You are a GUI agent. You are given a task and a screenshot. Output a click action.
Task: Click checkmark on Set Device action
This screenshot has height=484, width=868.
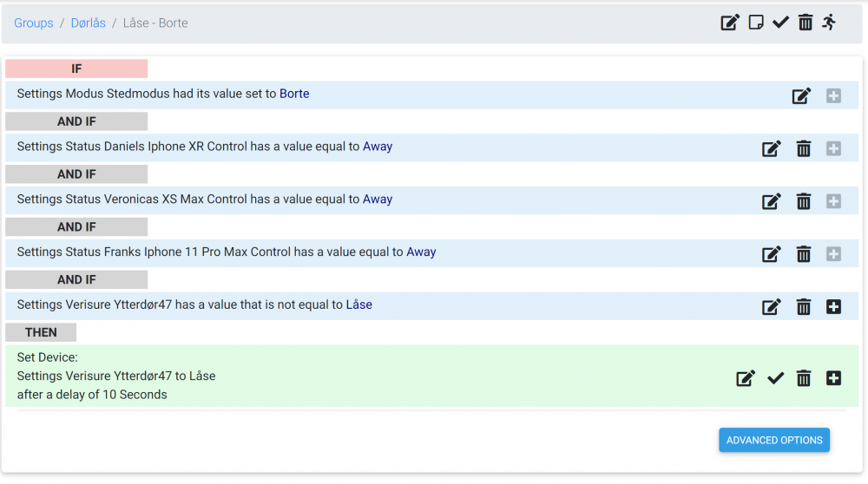776,378
